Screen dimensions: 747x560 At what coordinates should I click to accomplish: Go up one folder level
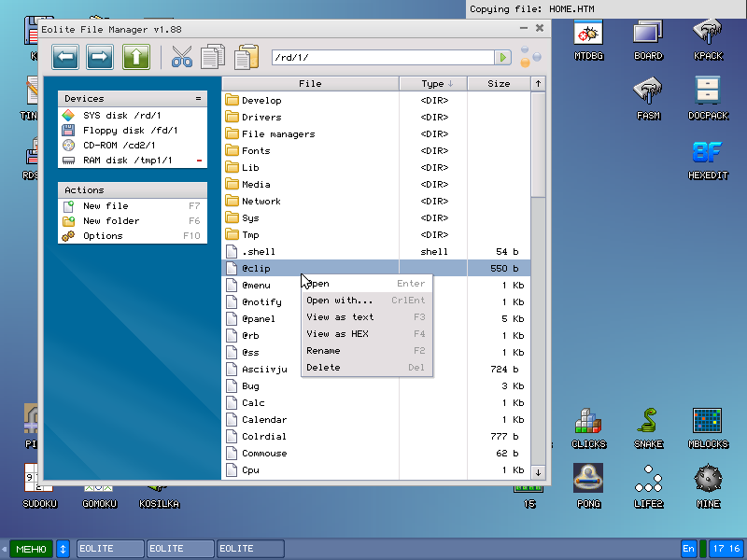(x=135, y=58)
